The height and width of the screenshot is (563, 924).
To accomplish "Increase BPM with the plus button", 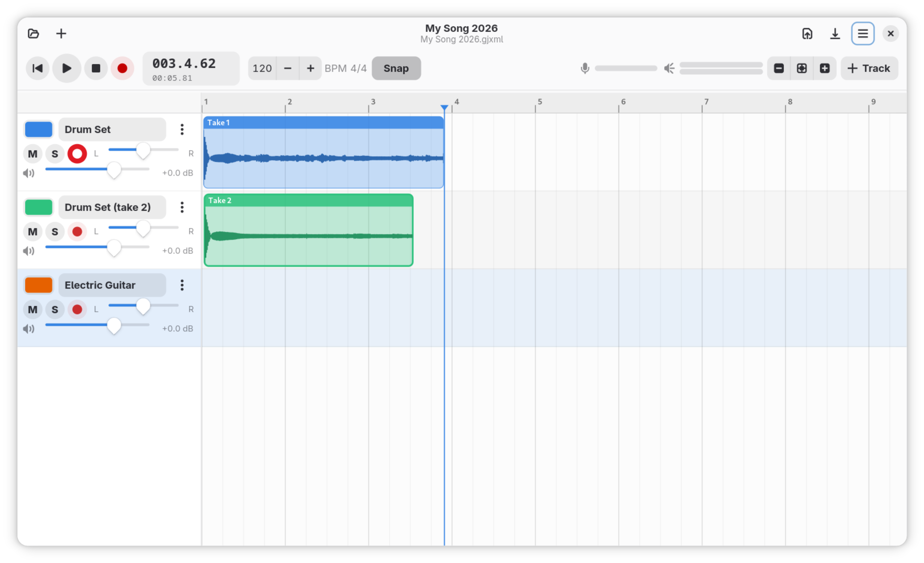I will [310, 68].
